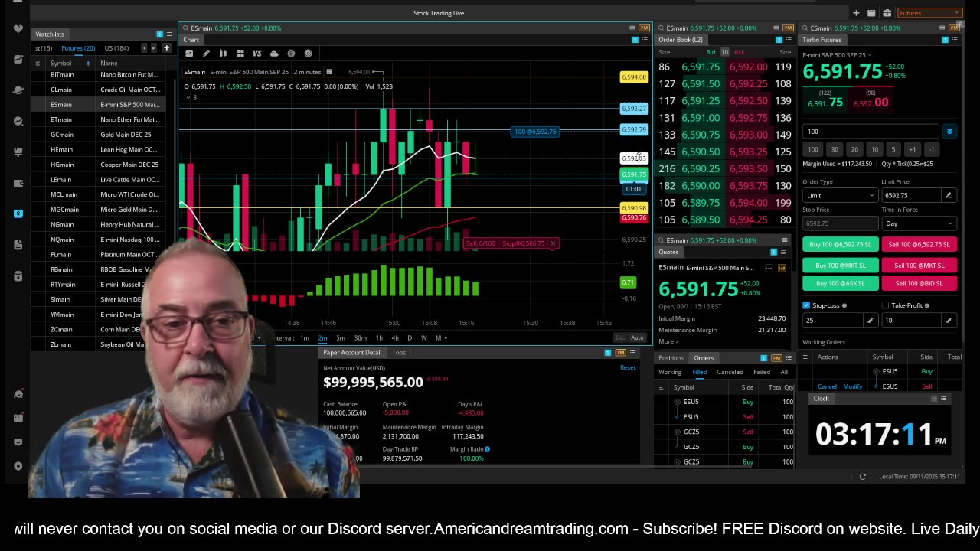Toggle the PM badge in Orders panel
This screenshot has width=980, height=551.
(776, 358)
